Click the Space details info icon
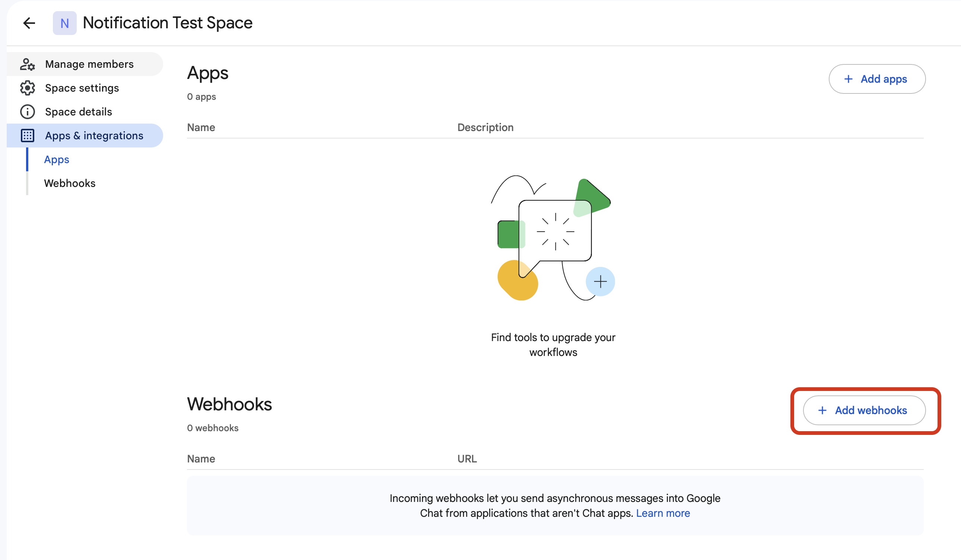Viewport: 961px width, 560px height. 28,112
